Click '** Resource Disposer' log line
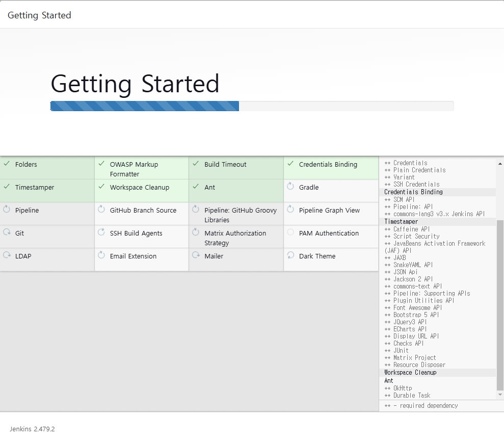This screenshot has width=504, height=442. (415, 365)
